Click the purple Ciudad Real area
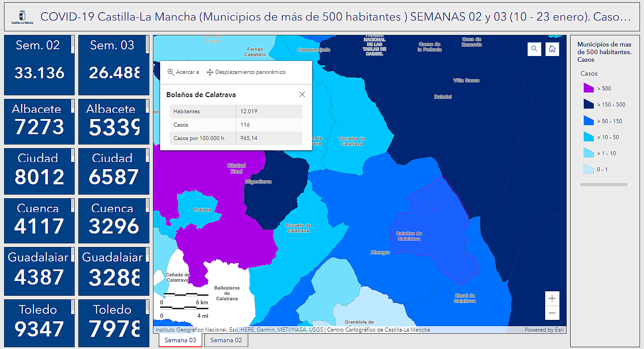Viewport: 644px width, 349px height. click(x=237, y=168)
